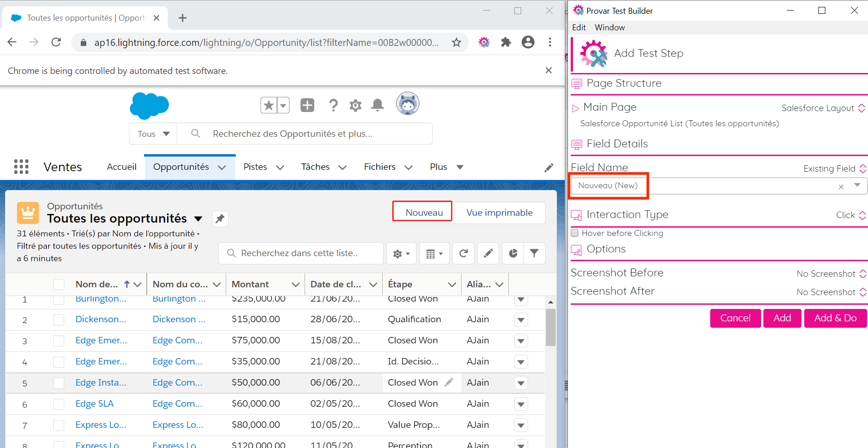Viewport: 868px width, 448px height.
Task: Focus the global Recherchez des Opportunités search
Action: (305, 134)
